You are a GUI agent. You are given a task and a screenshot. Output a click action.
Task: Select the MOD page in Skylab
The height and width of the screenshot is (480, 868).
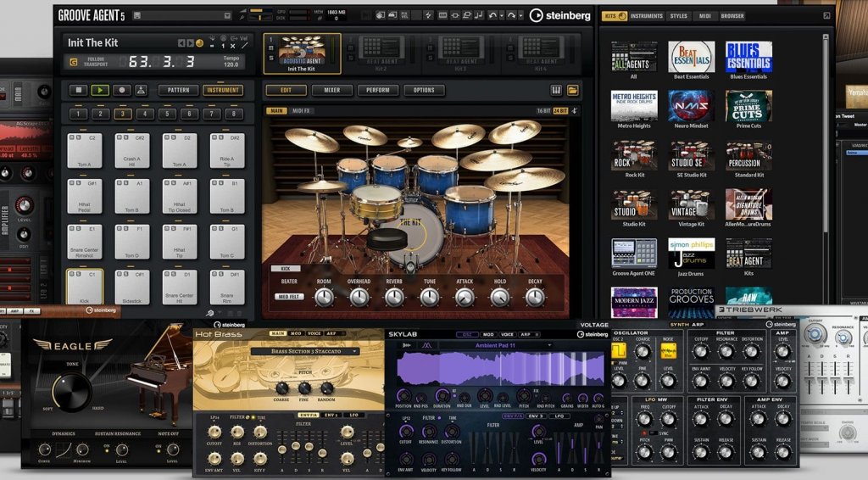(x=488, y=334)
